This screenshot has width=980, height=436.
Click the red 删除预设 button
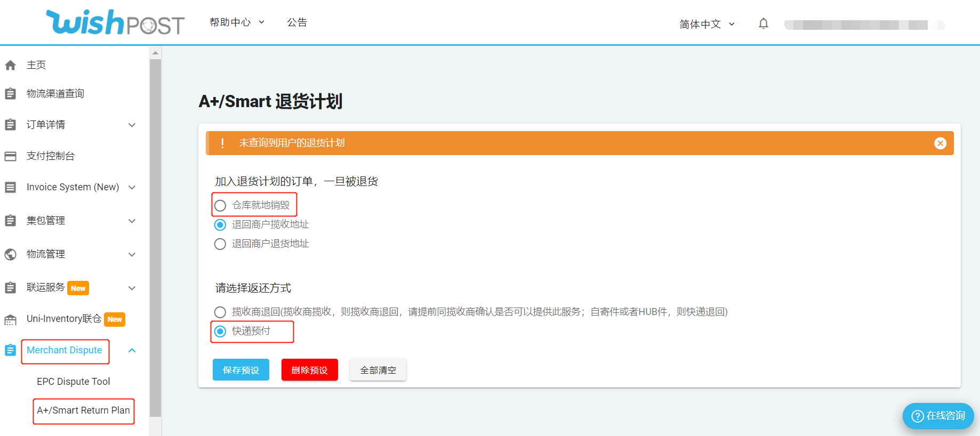click(x=309, y=370)
